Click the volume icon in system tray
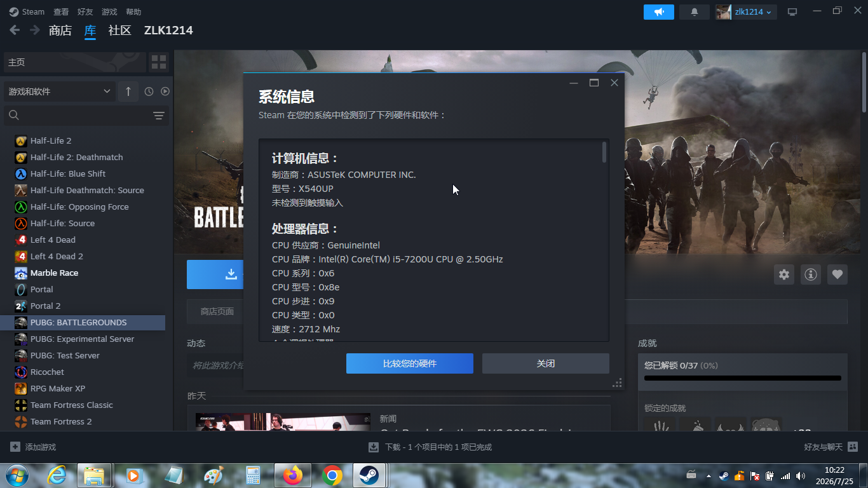 pos(801,476)
